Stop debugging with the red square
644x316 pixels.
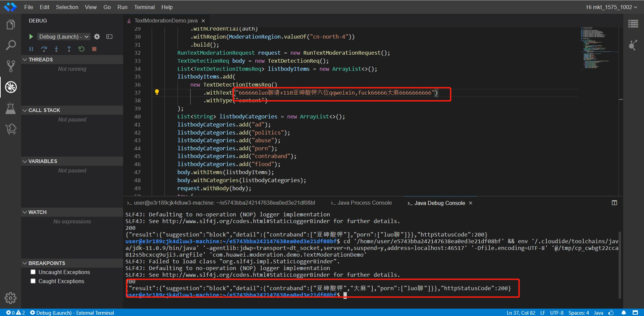94,49
